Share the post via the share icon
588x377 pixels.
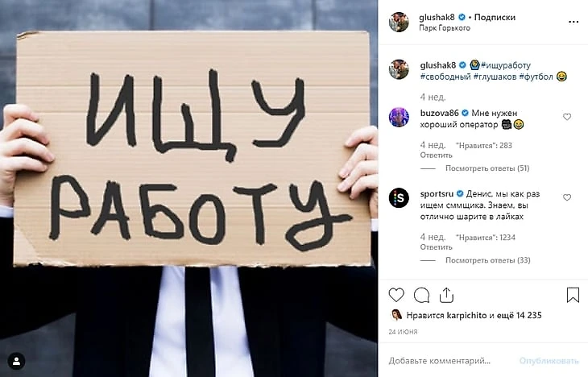tap(446, 295)
